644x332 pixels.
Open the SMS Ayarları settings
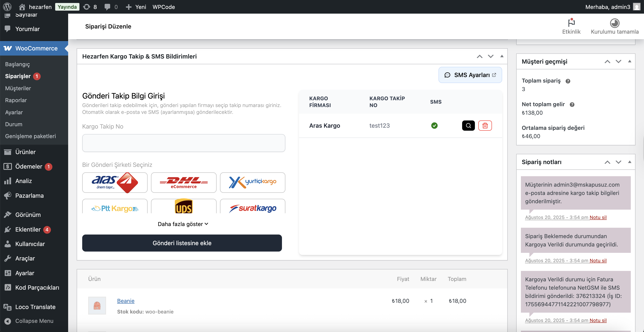470,75
